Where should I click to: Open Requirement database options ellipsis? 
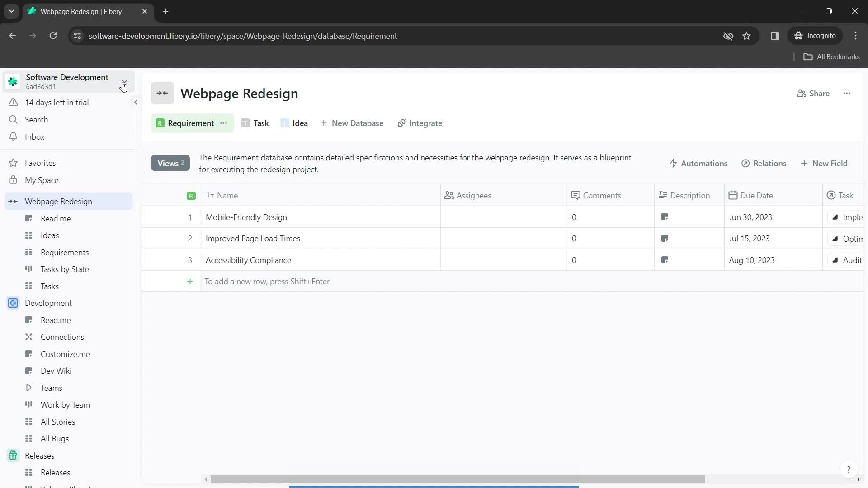pyautogui.click(x=223, y=123)
